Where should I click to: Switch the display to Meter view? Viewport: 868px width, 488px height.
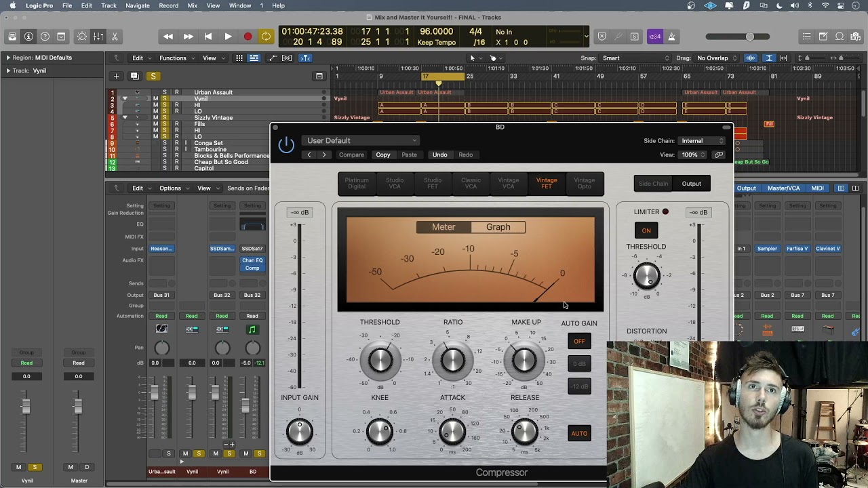coord(443,227)
